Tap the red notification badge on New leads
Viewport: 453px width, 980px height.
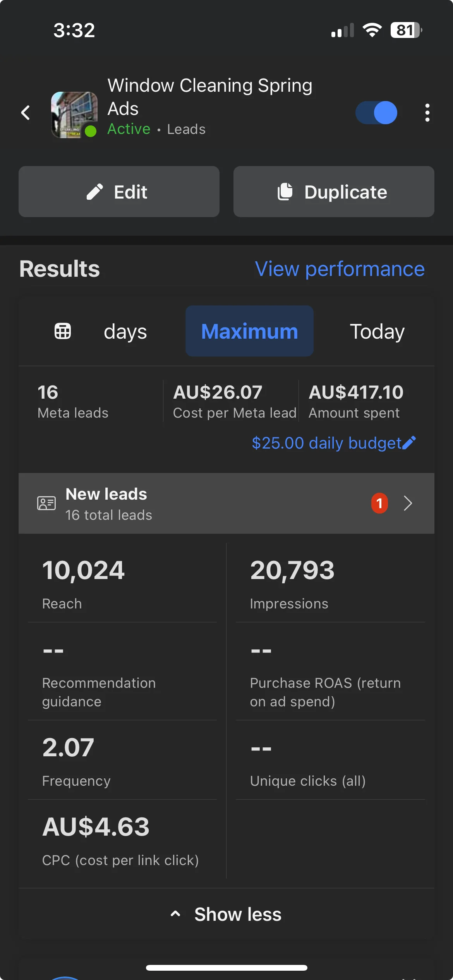coord(379,503)
